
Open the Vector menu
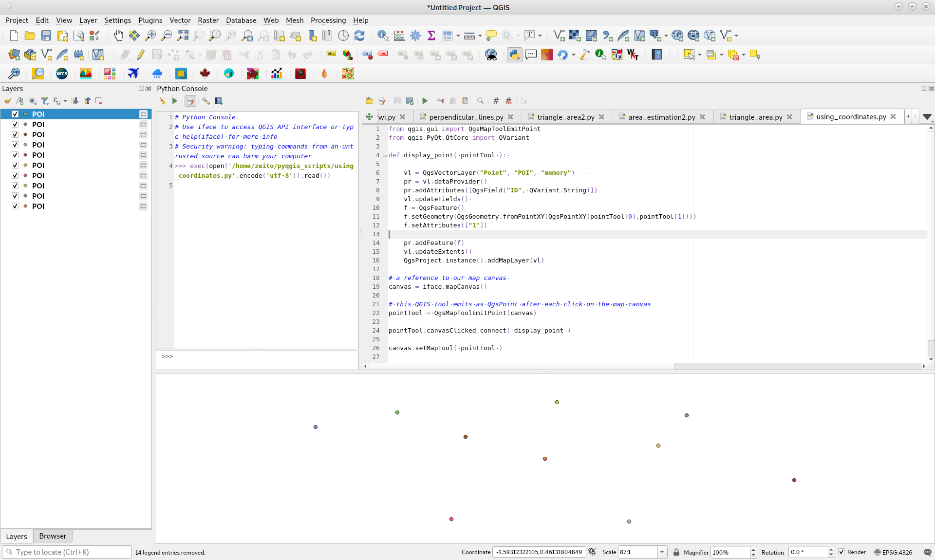[180, 20]
